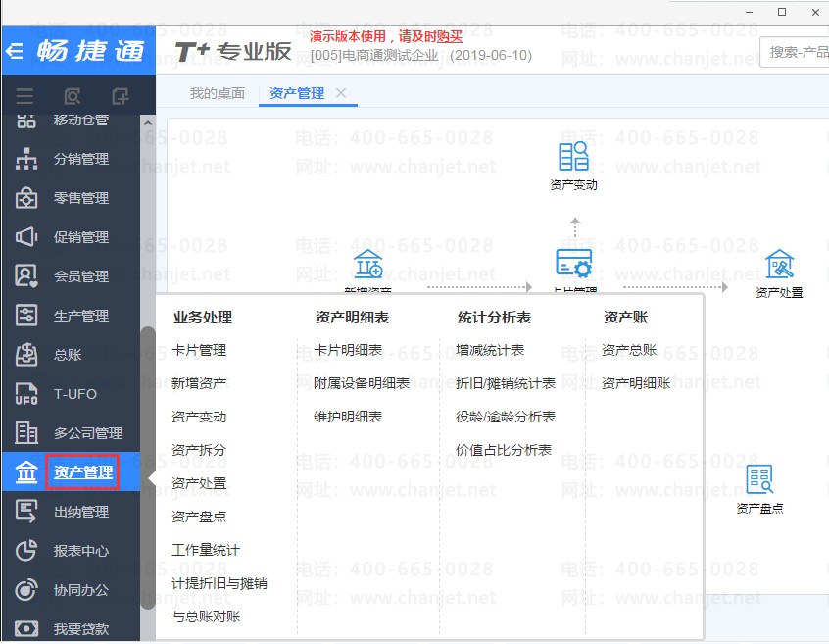Open the 报表中心 pie chart icon

[25, 551]
